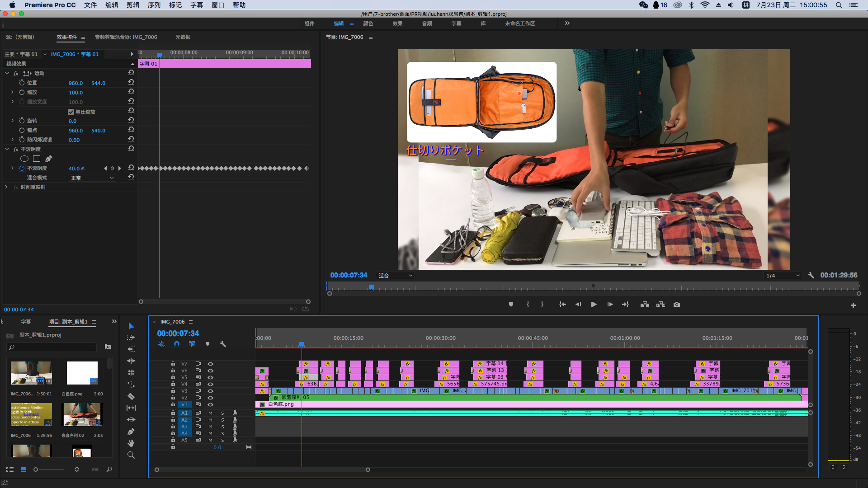The image size is (868, 488).
Task: Click the project panel thumbnail zoom slider
Action: tap(36, 469)
